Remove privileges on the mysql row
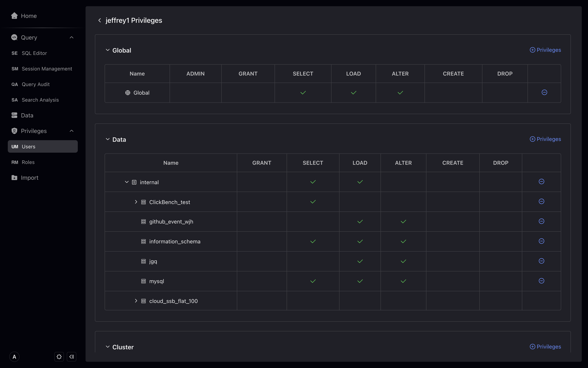588x368 pixels. click(541, 281)
